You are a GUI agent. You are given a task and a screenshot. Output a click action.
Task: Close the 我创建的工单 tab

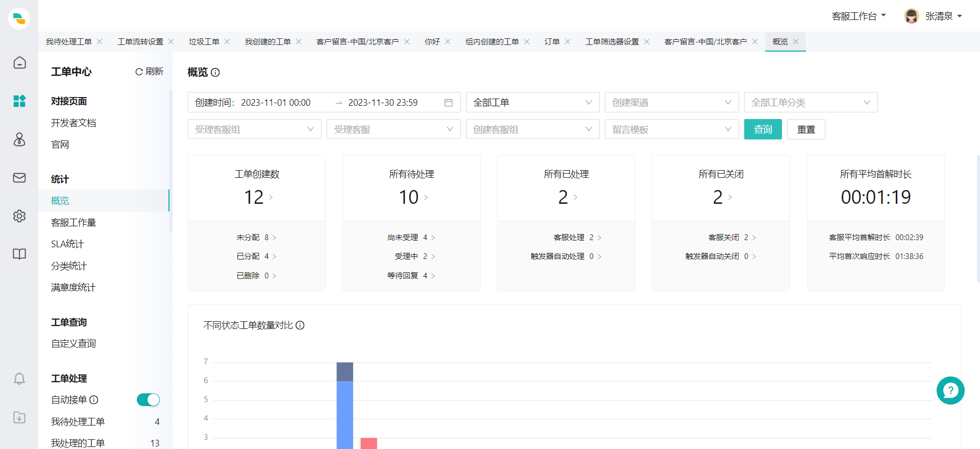click(x=299, y=42)
